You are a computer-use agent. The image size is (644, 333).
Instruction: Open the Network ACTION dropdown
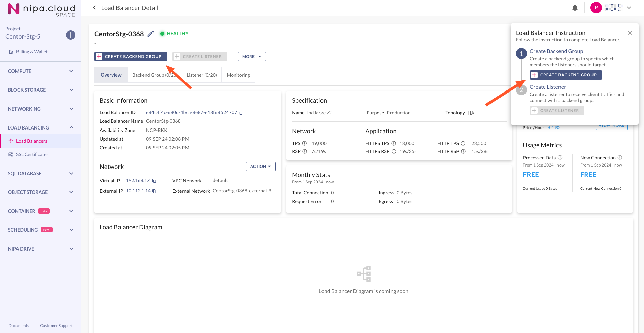pos(261,166)
